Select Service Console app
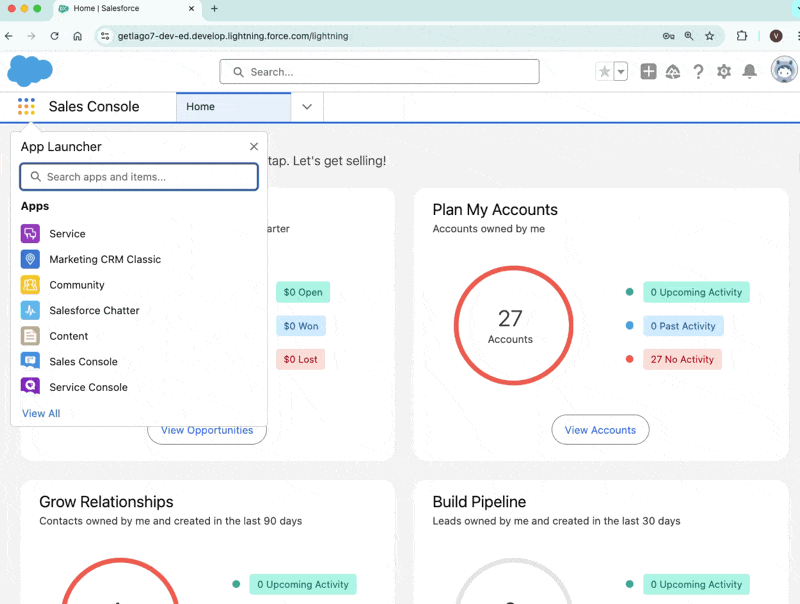The image size is (800, 604). 88,387
